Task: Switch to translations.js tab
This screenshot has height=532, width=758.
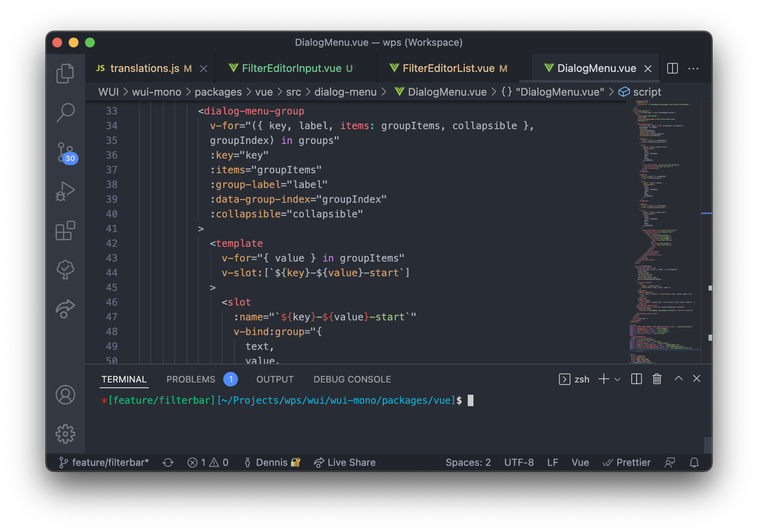Action: point(144,68)
